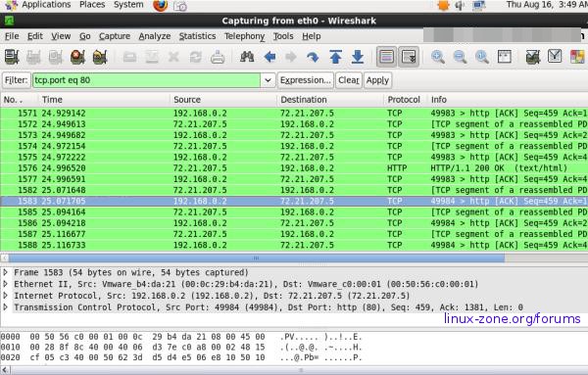
Task: Open the View menu
Action: tap(61, 36)
